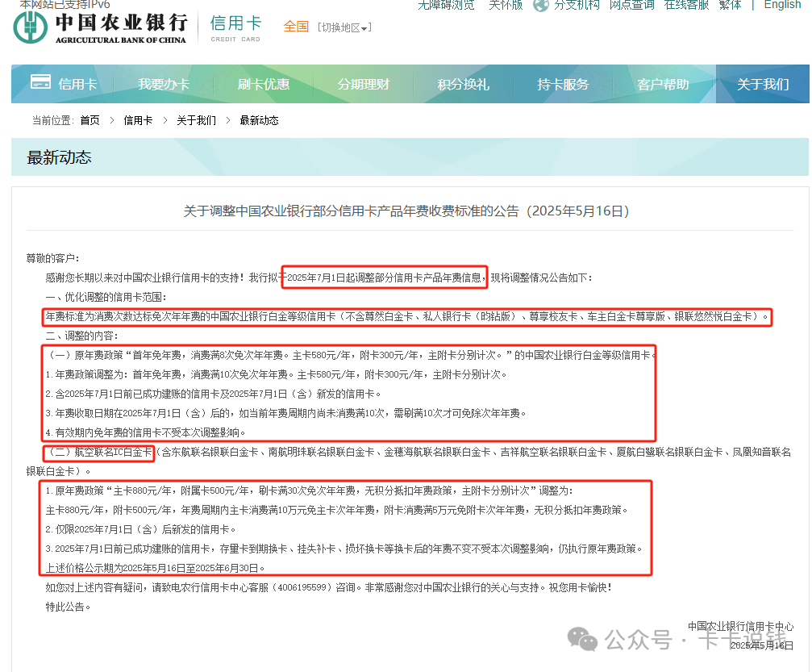Navigate to 首页 via the breadcrumb
The width and height of the screenshot is (812, 672).
[90, 119]
